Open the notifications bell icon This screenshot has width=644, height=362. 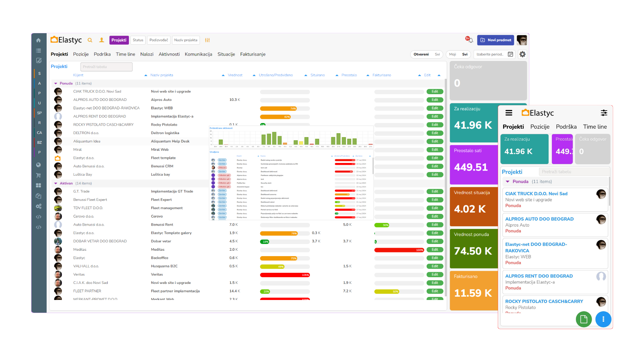pos(470,40)
